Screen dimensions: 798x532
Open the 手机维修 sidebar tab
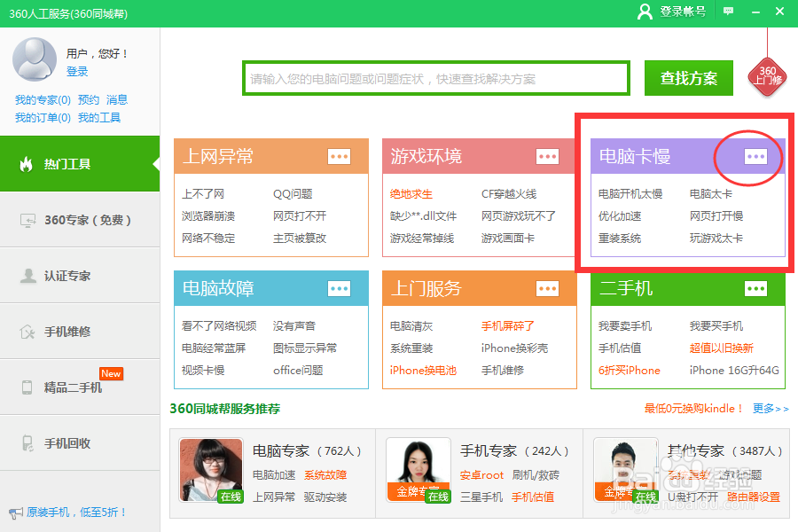80,332
